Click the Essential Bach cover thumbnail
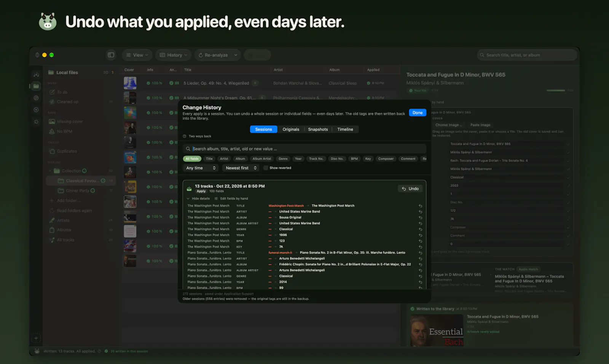Viewport: 609px width, 364px height. click(x=437, y=330)
